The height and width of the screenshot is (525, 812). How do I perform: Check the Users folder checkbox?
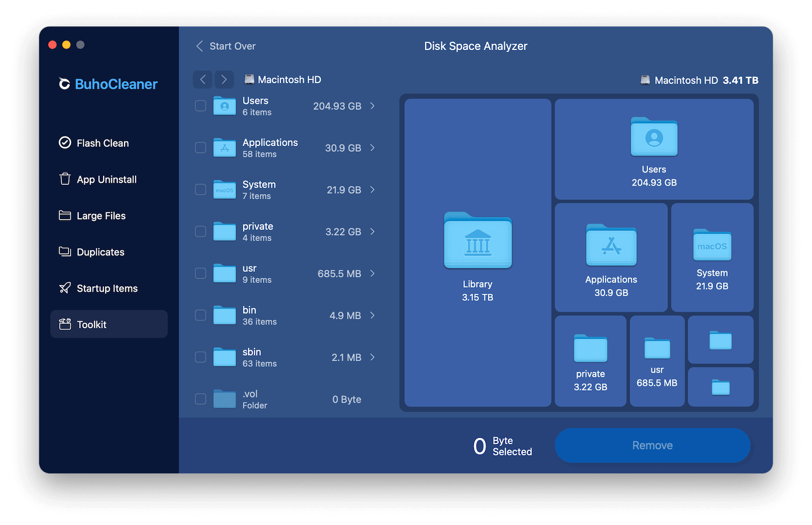200,106
